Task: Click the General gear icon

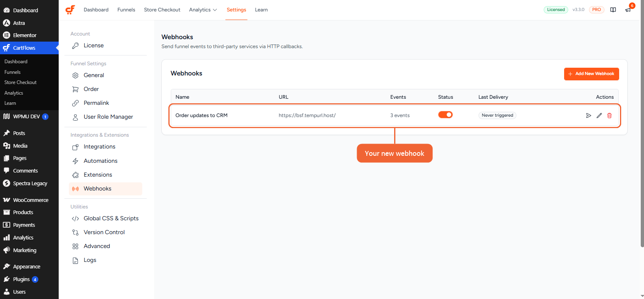Action: (75, 75)
